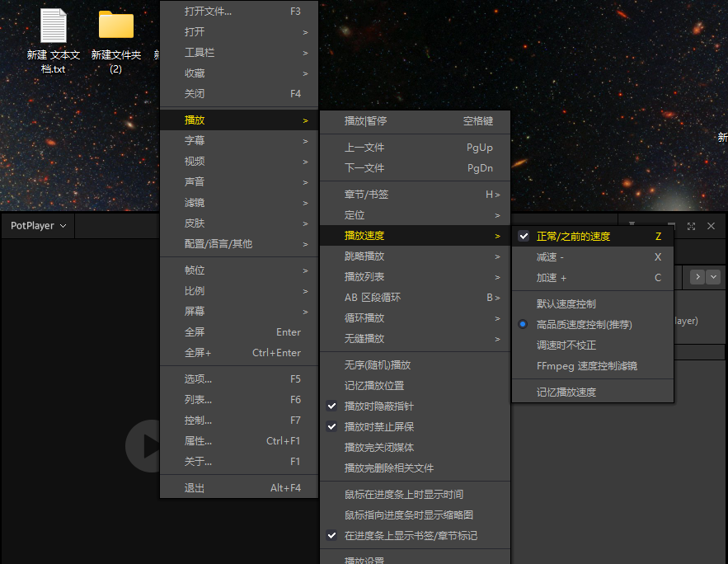Open 控制... F7 entry

click(239, 421)
